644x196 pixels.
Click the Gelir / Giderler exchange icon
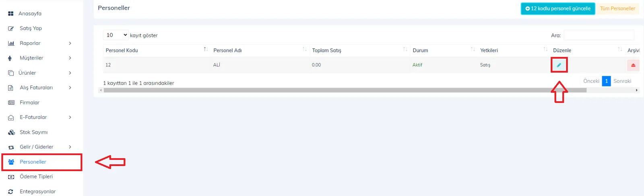[x=11, y=147]
